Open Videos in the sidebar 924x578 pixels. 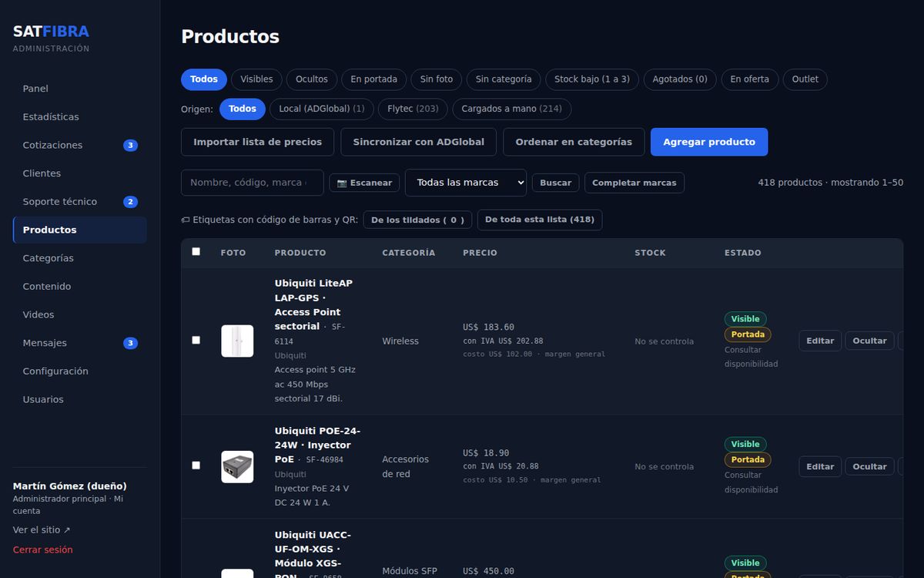pos(79,314)
